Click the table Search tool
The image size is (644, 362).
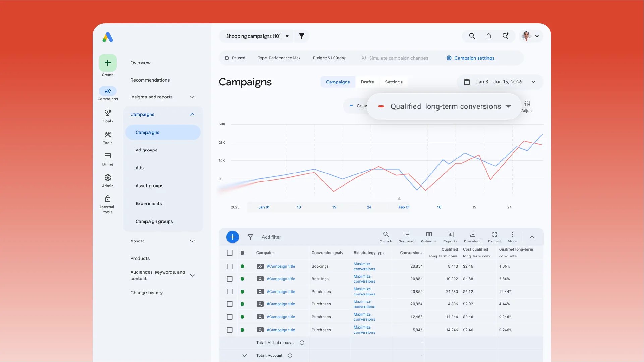pos(386,237)
